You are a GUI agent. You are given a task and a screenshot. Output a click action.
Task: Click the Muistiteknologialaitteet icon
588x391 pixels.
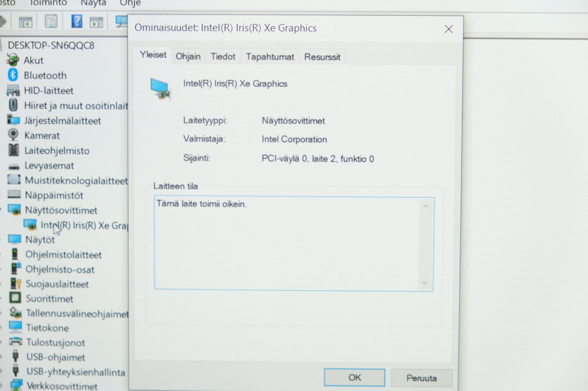tap(14, 179)
